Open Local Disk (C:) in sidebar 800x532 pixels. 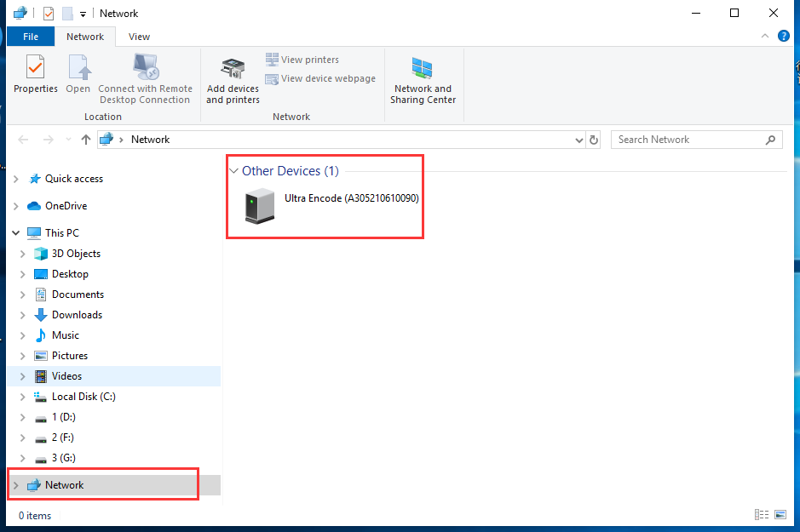point(83,397)
